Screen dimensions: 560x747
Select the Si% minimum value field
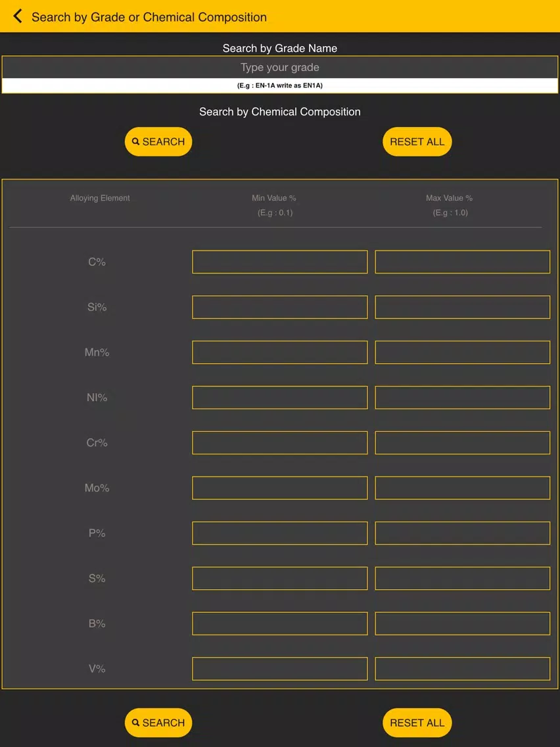(280, 307)
